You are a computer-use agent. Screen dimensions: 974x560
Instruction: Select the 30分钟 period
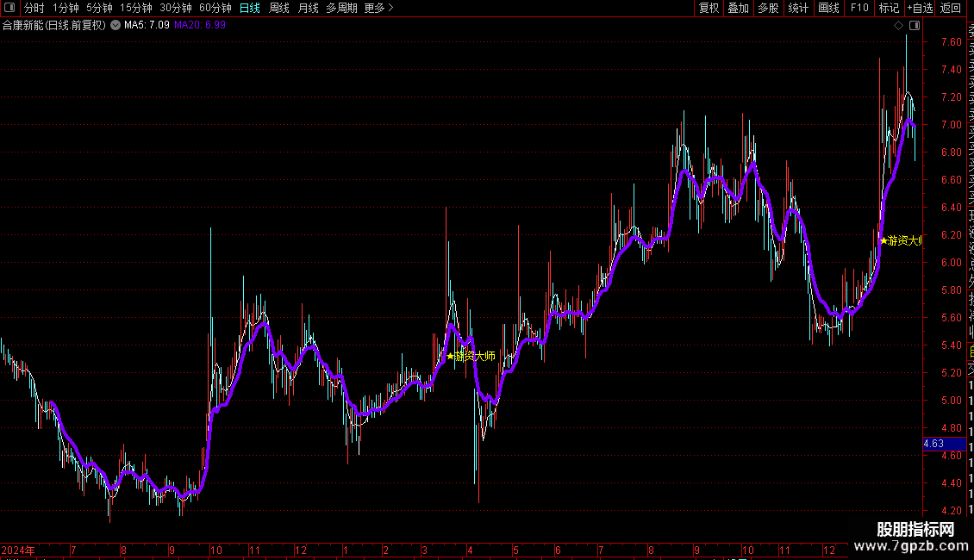click(175, 8)
